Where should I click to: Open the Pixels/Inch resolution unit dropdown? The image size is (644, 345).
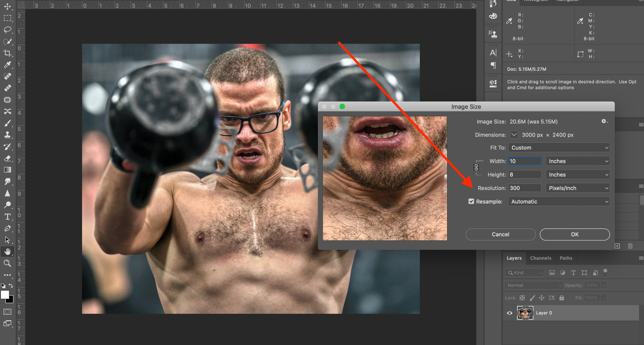coord(578,188)
